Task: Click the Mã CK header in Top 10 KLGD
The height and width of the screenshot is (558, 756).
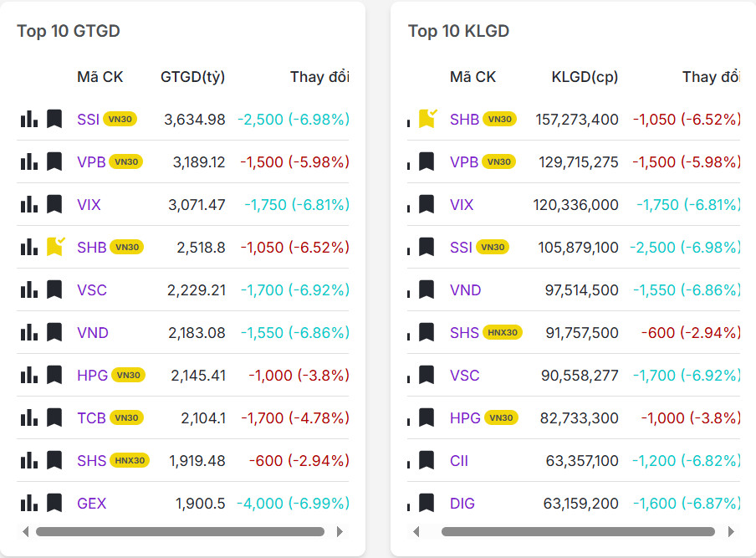Action: (x=473, y=77)
